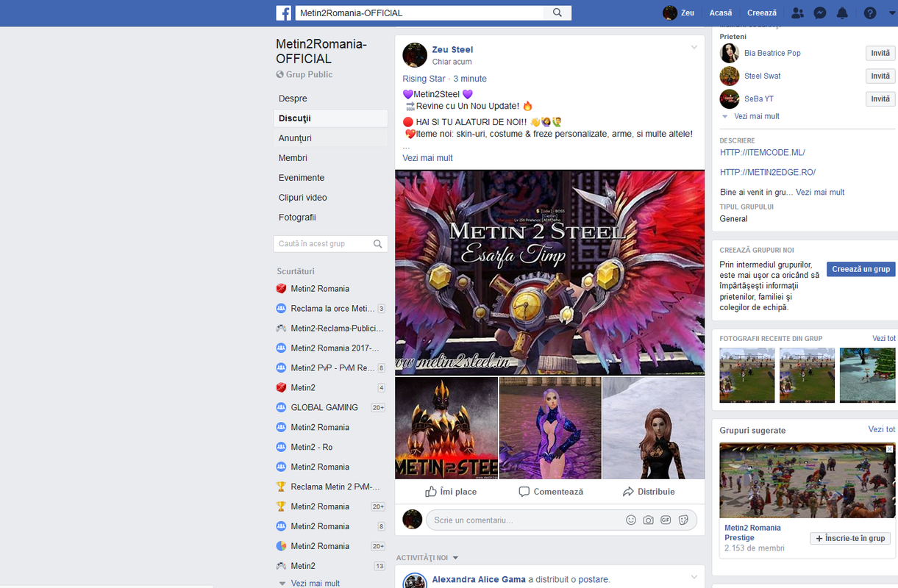
Task: Open the Facebook home logo
Action: click(284, 13)
